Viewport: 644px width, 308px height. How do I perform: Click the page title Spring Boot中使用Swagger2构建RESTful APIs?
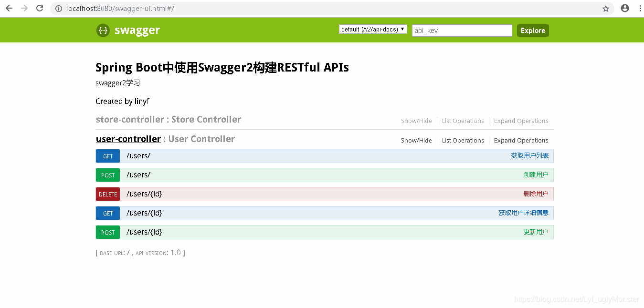coord(222,67)
